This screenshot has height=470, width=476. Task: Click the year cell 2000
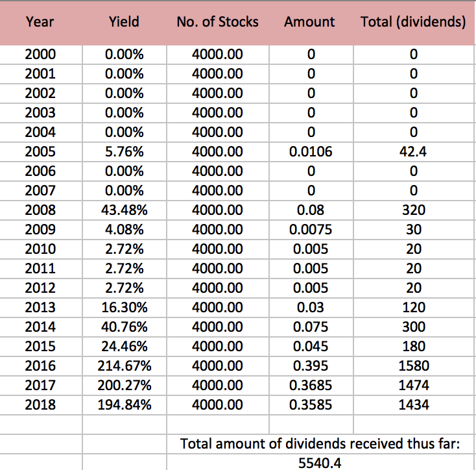(40, 55)
